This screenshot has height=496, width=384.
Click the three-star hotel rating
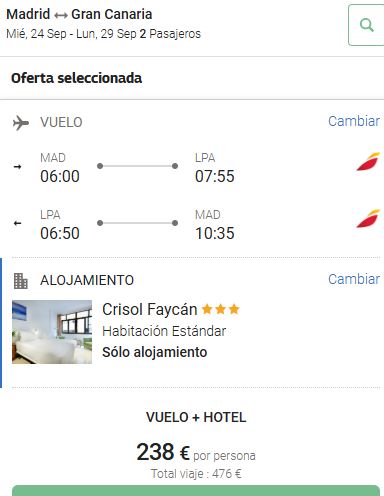click(221, 309)
